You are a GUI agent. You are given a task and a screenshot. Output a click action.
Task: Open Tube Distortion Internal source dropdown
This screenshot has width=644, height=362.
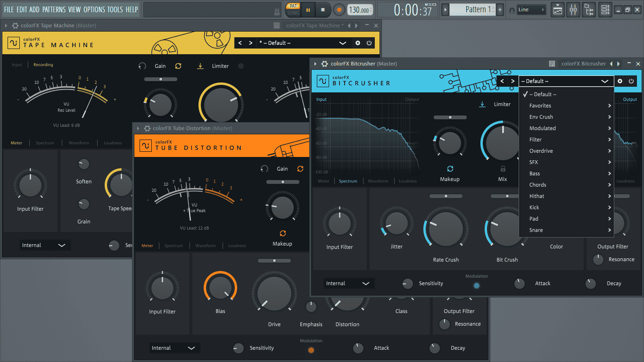click(x=174, y=348)
